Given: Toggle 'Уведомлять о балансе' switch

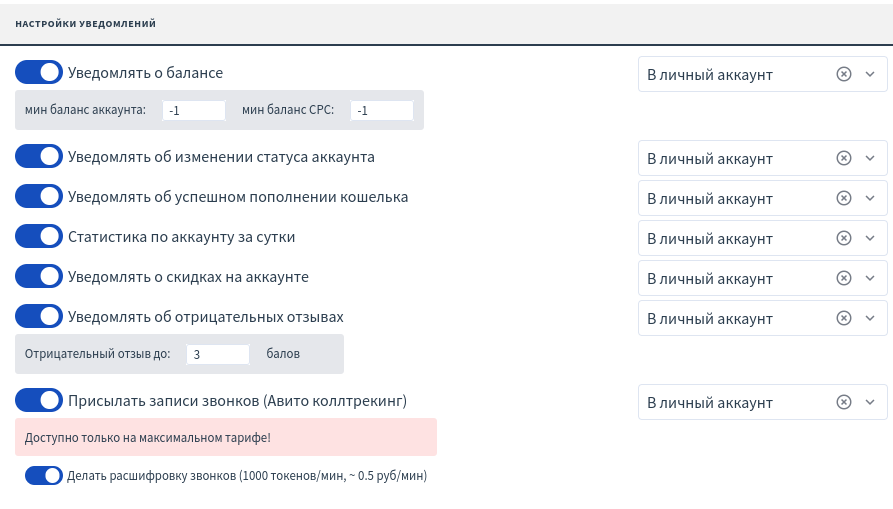Looking at the screenshot, I should (39, 73).
